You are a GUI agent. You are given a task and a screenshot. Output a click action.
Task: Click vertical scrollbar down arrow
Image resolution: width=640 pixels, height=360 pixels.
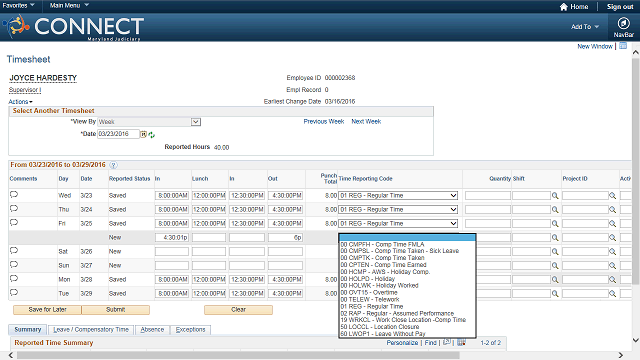[636, 340]
